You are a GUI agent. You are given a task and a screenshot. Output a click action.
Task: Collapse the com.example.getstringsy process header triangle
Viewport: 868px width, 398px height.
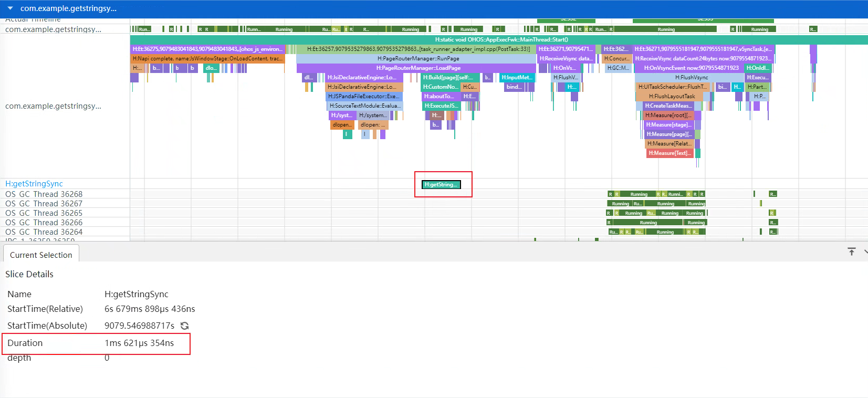coord(10,8)
